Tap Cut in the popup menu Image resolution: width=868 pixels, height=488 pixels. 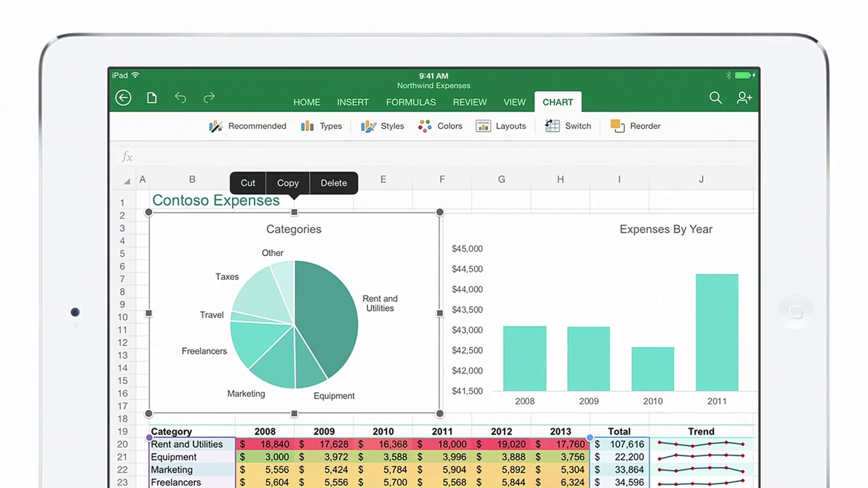click(x=248, y=183)
